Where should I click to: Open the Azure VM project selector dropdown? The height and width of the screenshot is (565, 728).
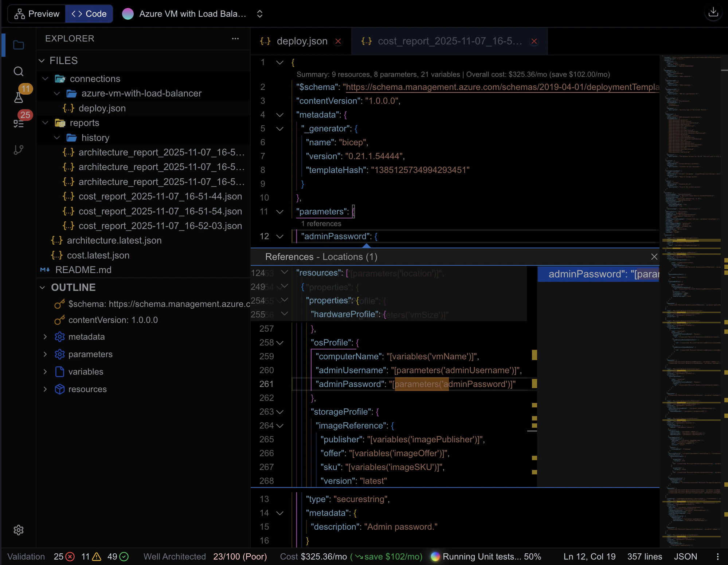260,14
